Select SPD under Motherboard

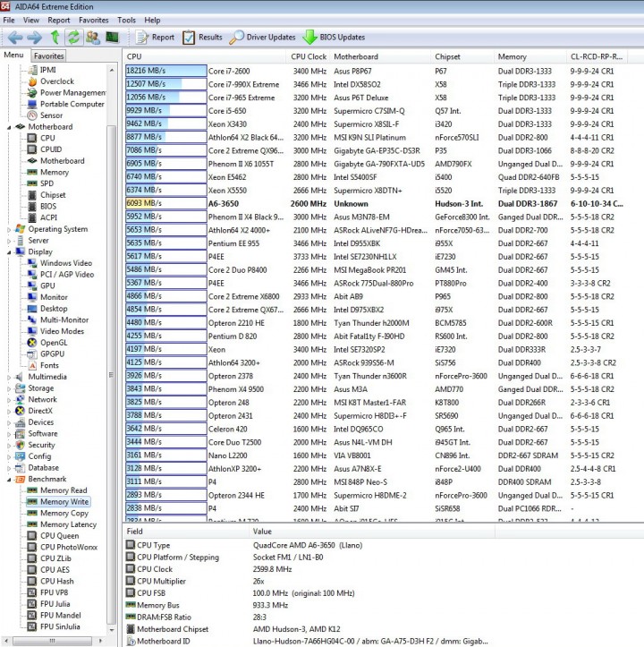coord(47,183)
